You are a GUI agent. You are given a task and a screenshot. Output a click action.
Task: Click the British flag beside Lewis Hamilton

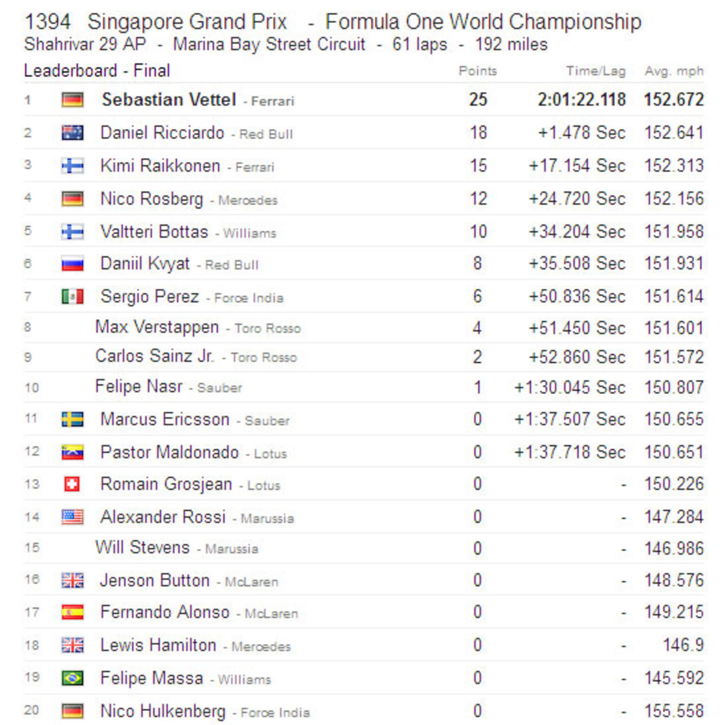(72, 645)
